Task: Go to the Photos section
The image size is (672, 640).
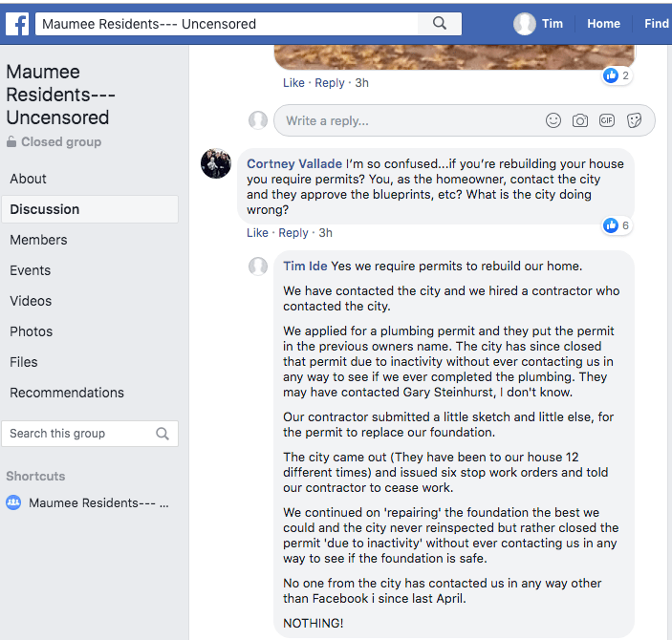Action: coord(31,331)
